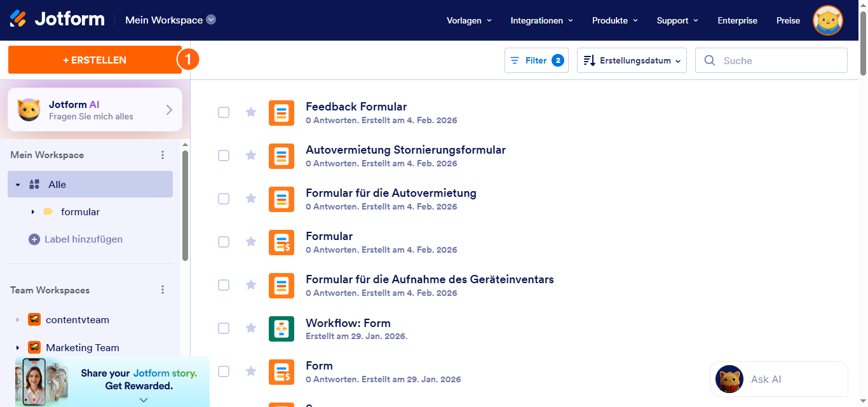This screenshot has width=868, height=407.
Task: Click the + ERSTELLEN button
Action: [x=94, y=60]
